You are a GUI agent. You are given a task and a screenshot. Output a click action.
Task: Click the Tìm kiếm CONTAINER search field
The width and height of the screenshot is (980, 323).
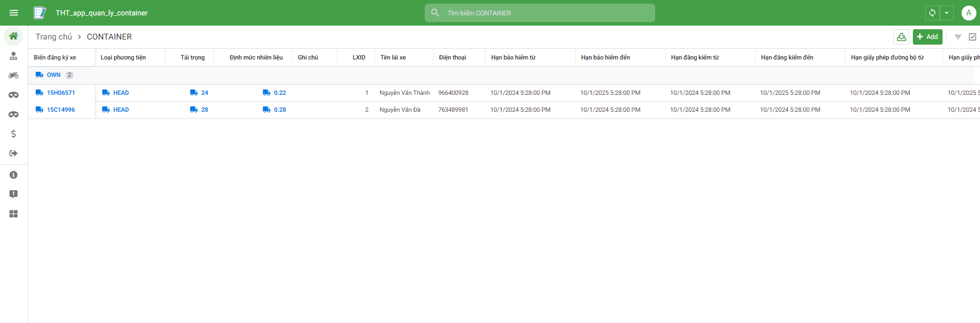(539, 13)
